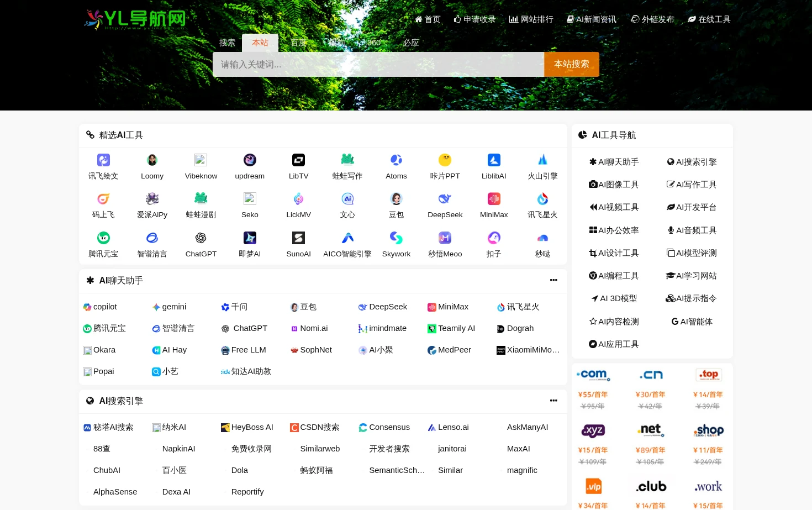Open the 码上飞 tool icon
The width and height of the screenshot is (812, 510).
(103, 199)
